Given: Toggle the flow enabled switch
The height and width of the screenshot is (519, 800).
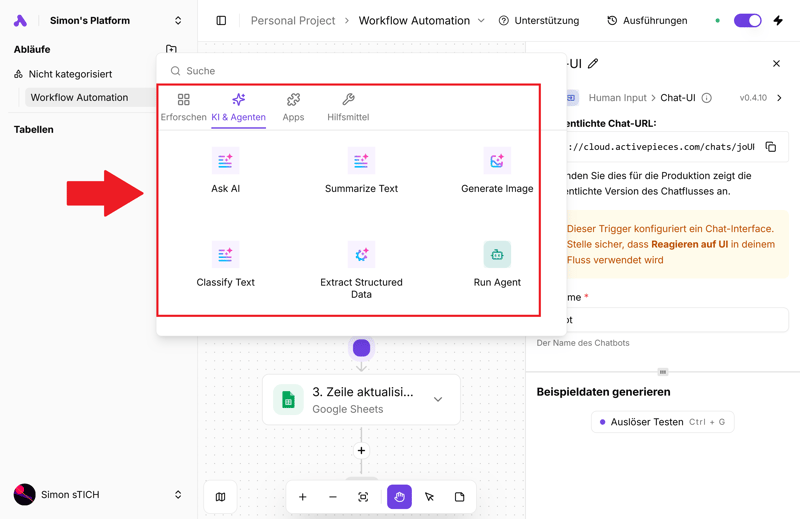Looking at the screenshot, I should [x=747, y=20].
